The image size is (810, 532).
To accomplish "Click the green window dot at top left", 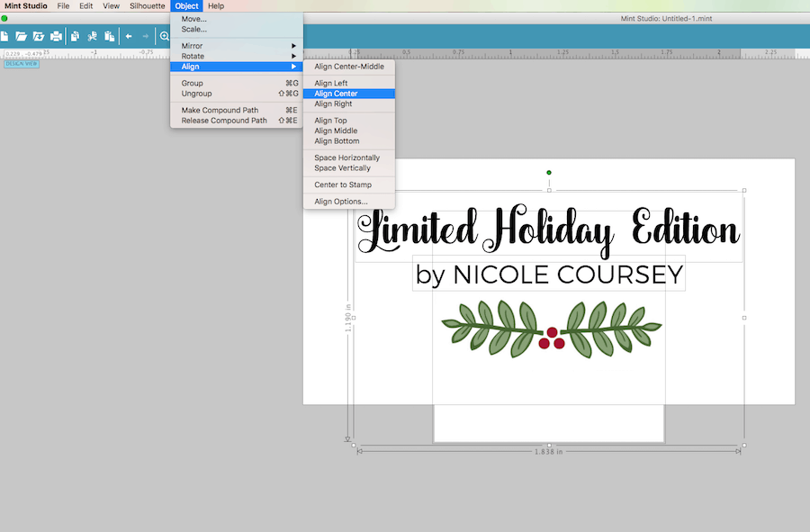I will [4, 19].
